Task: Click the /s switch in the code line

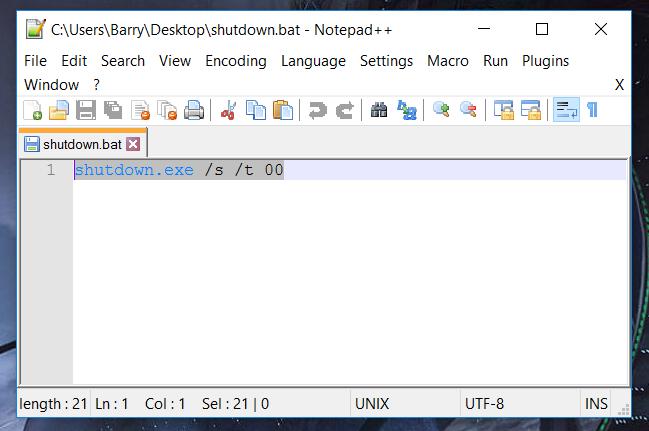Action: point(214,170)
